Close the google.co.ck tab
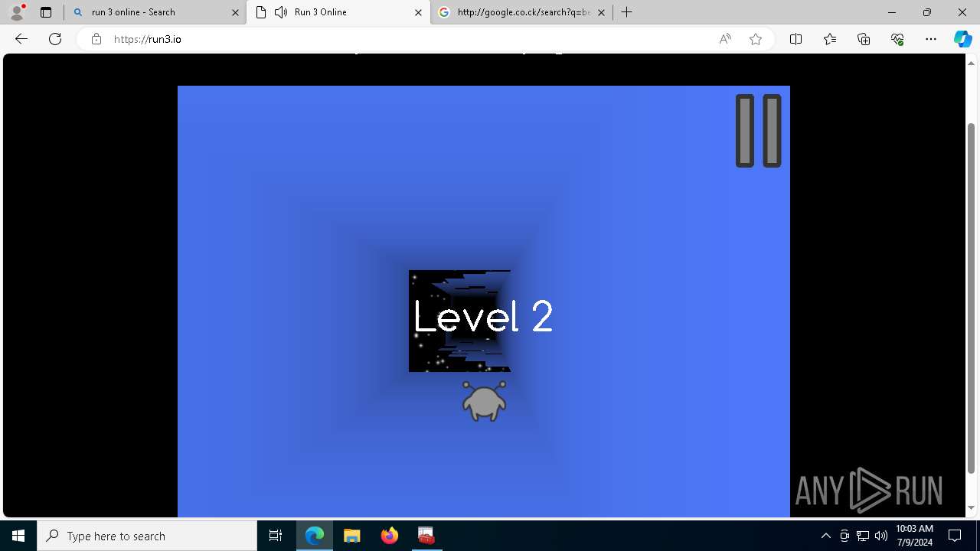 [x=601, y=12]
